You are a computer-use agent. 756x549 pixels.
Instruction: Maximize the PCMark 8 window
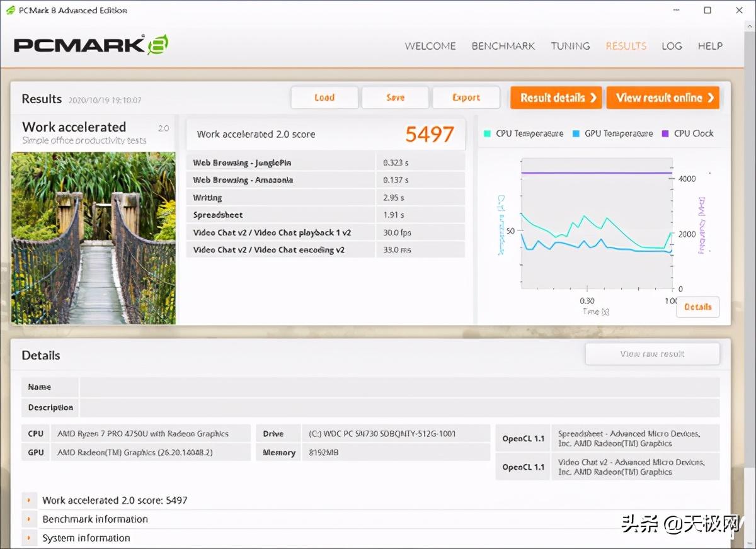pyautogui.click(x=707, y=10)
